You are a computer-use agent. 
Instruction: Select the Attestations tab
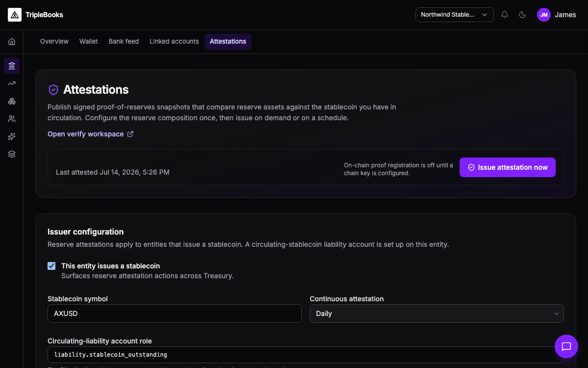(x=228, y=42)
